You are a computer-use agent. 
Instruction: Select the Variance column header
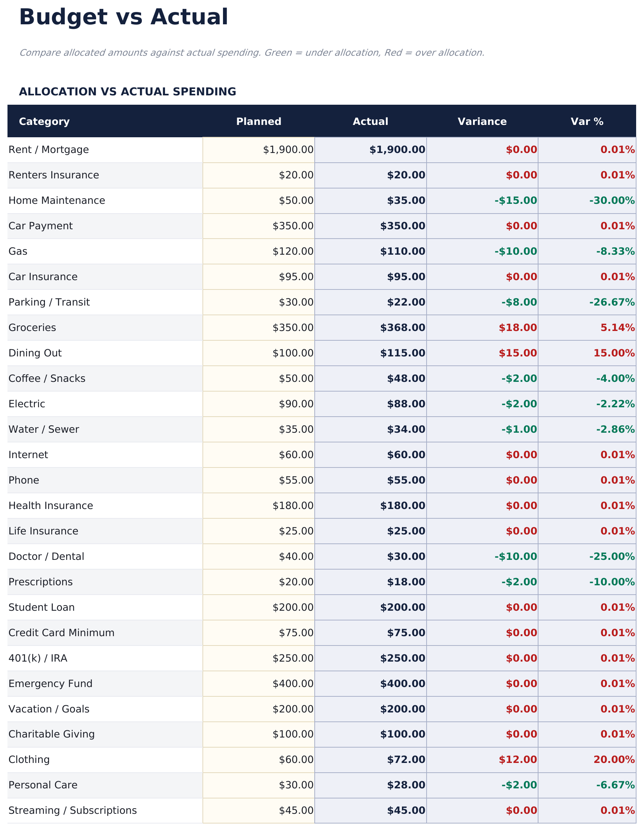coord(482,122)
